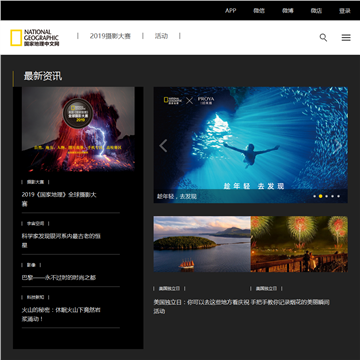This screenshot has width=360, height=360.
Task: Open the 活动 menu item
Action: coord(161,36)
